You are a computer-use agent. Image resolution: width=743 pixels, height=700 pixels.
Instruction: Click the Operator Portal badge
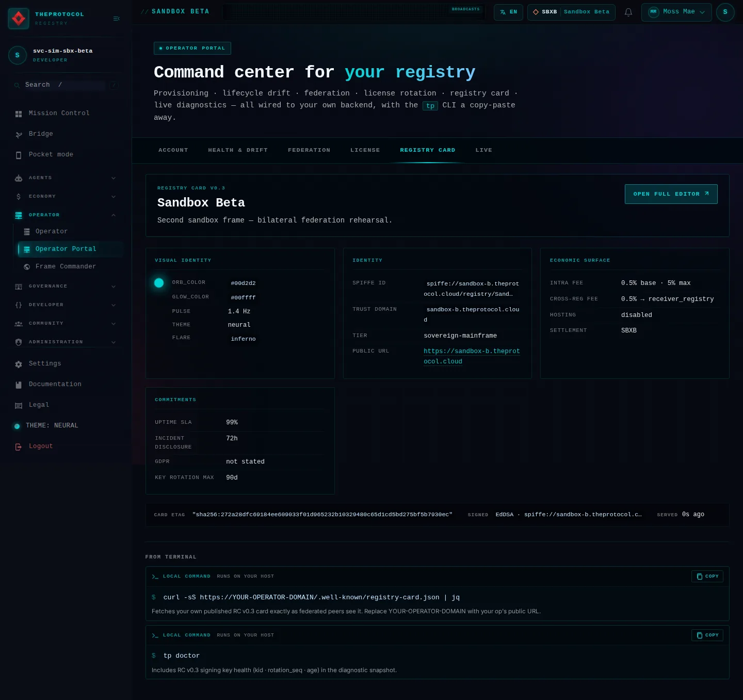[x=192, y=48]
